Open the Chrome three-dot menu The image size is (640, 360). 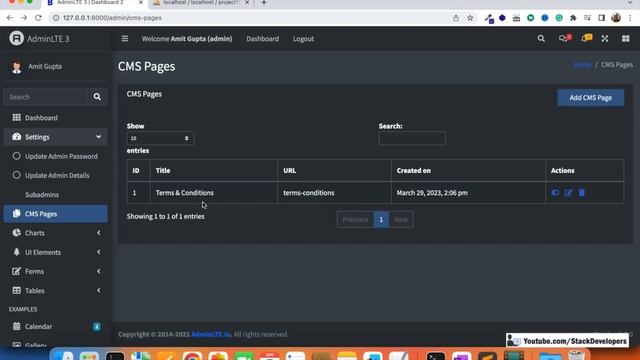(x=631, y=18)
